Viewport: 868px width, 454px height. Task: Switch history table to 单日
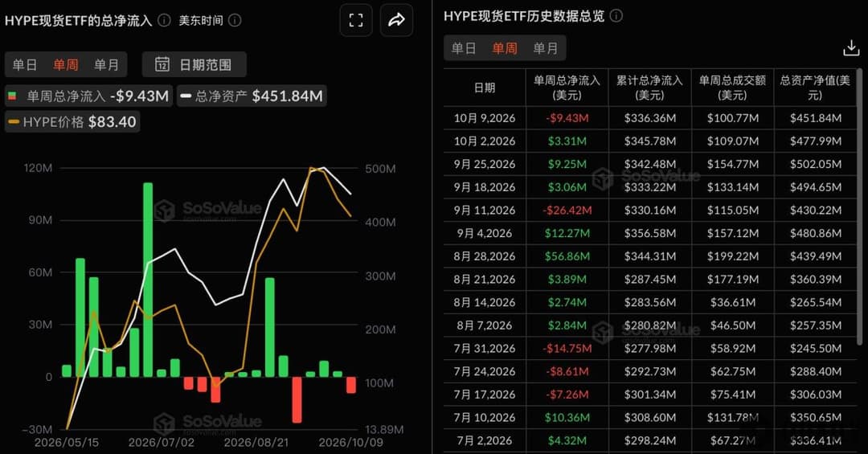(464, 48)
